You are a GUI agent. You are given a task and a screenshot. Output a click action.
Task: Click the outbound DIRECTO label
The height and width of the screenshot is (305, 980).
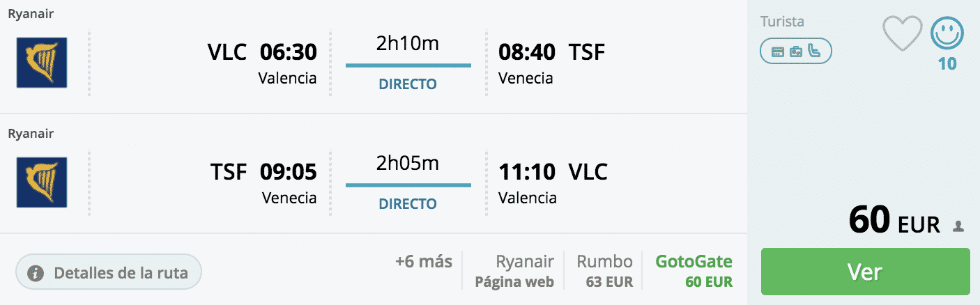click(x=408, y=84)
